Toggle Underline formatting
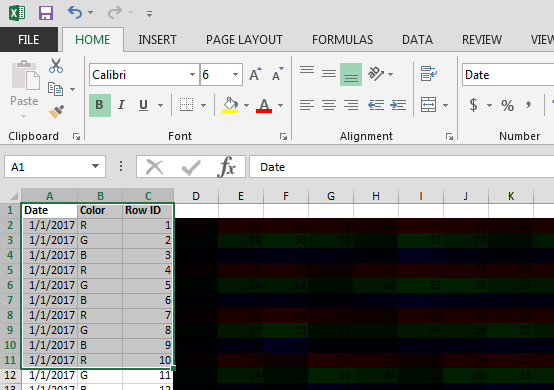This screenshot has width=554, height=390. [x=143, y=105]
